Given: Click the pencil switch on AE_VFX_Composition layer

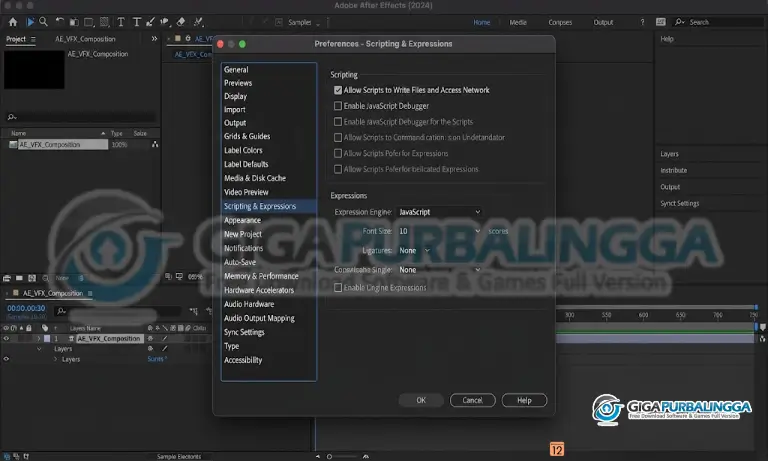Looking at the screenshot, I should [x=165, y=339].
